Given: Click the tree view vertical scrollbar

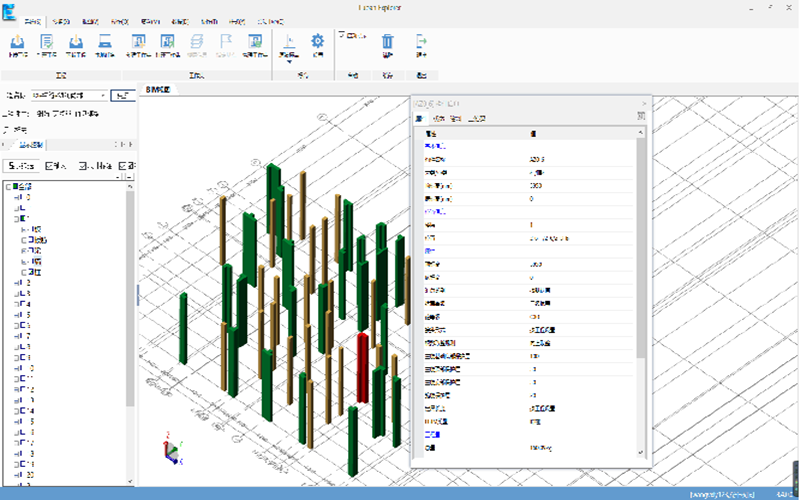Looking at the screenshot, I should coord(130,333).
